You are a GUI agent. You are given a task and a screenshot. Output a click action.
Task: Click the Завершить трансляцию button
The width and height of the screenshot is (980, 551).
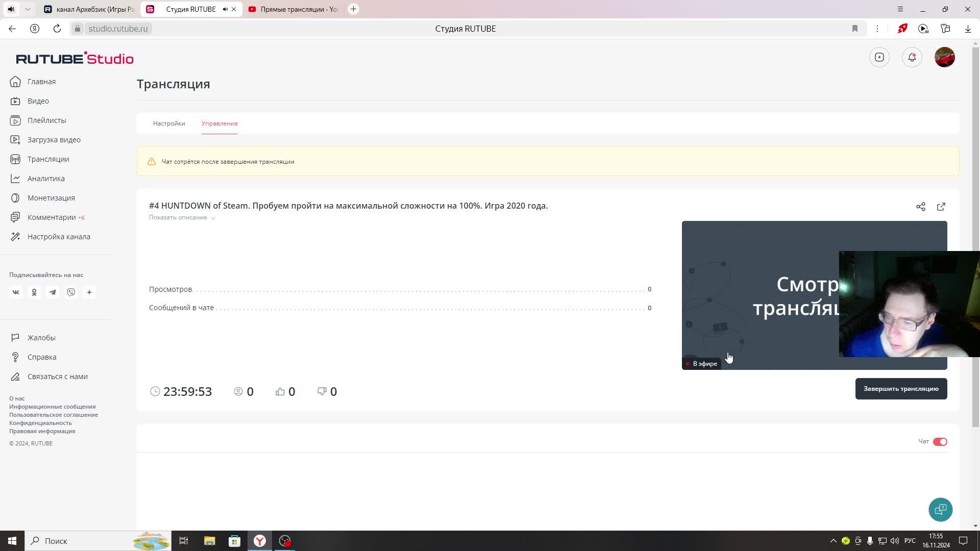tap(900, 389)
